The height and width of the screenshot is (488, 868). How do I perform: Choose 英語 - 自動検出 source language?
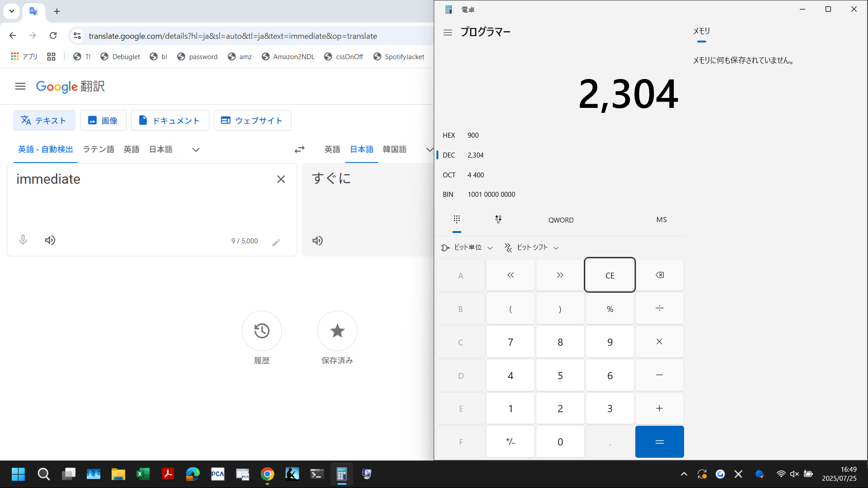click(x=46, y=149)
